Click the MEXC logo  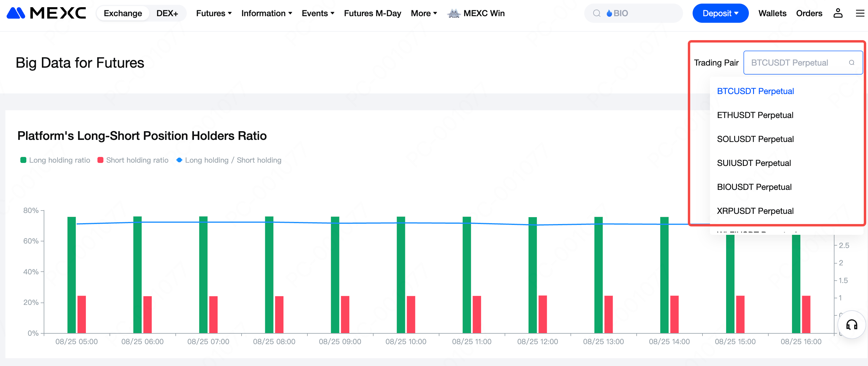point(46,13)
